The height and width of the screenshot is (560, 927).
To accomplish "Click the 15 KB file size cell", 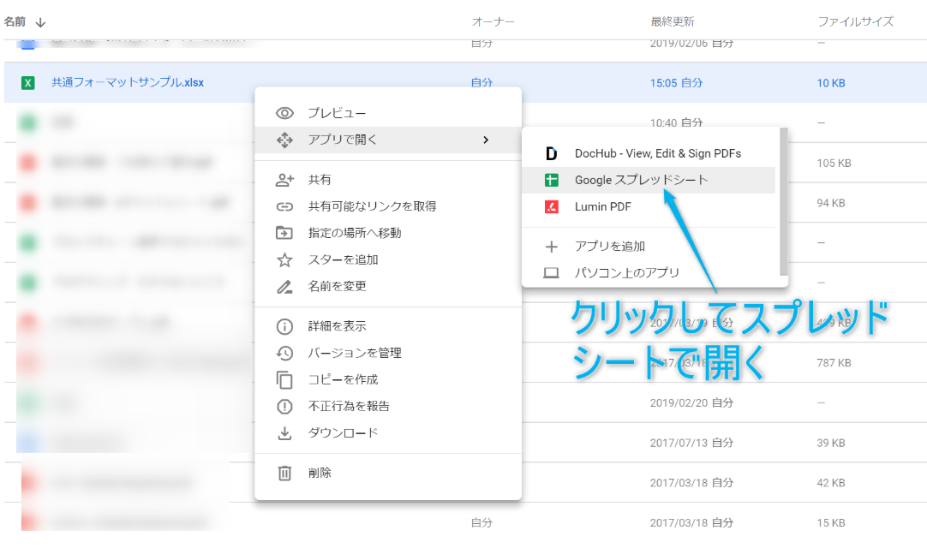I will pyautogui.click(x=831, y=523).
